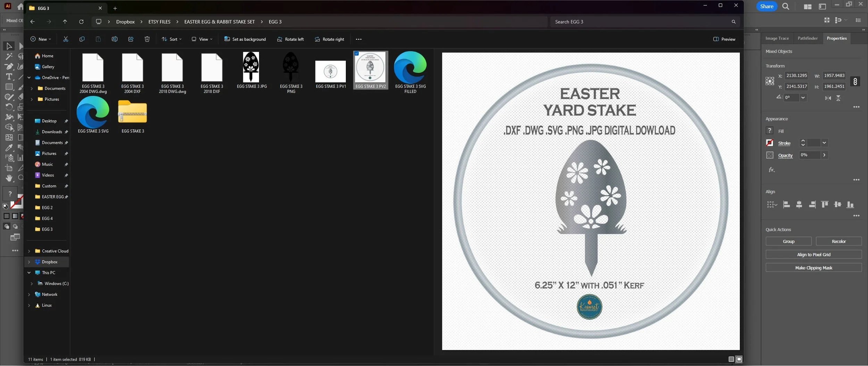Viewport: 868px width, 366px height.
Task: Click Make Clipping Mask button
Action: pos(813,268)
